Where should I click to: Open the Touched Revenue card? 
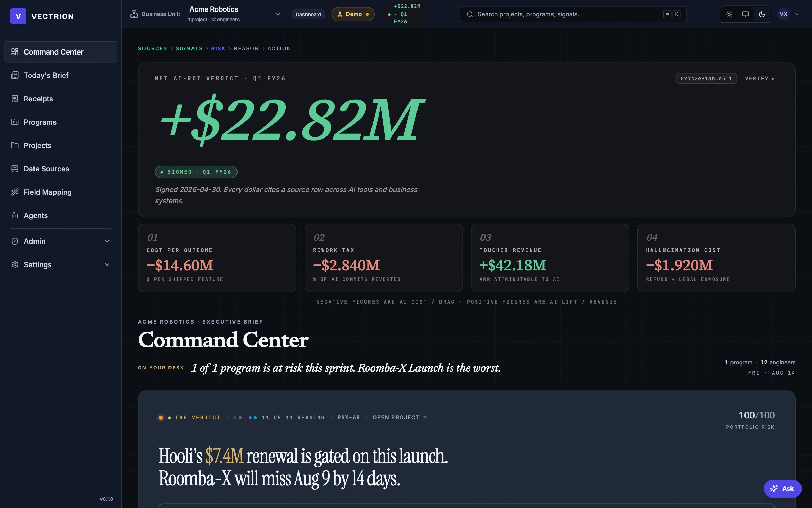coord(550,258)
